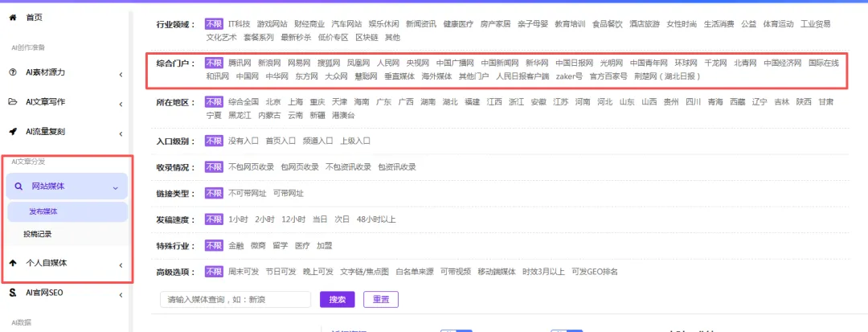Open 首页 in the sidebar
Viewport: 868px width, 332px height.
coord(35,18)
